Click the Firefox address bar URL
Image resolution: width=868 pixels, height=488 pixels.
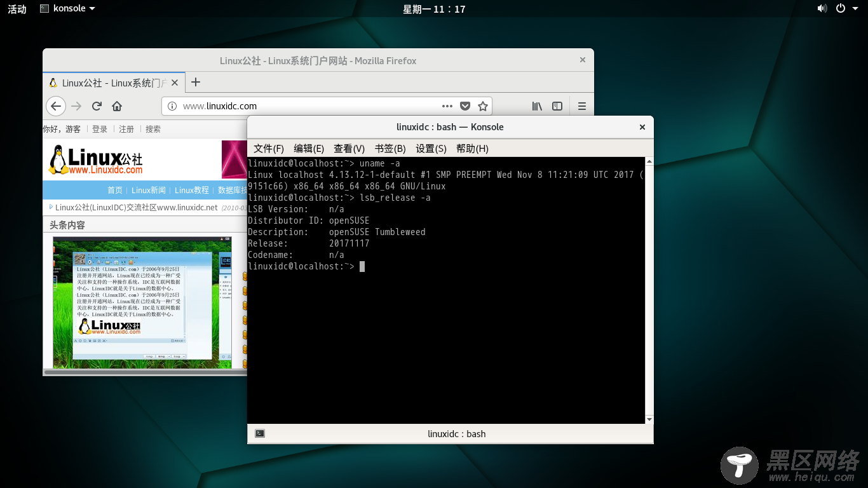click(x=220, y=106)
